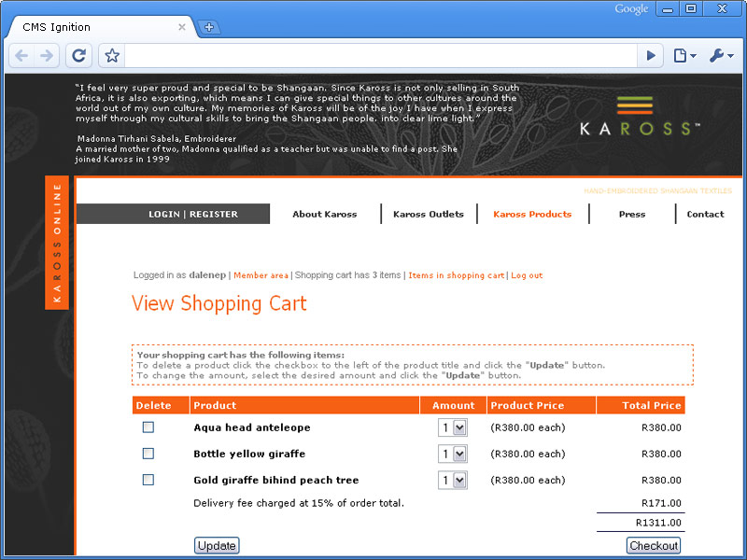Image resolution: width=747 pixels, height=560 pixels.
Task: Click the View Shopping Cart heading
Action: pyautogui.click(x=219, y=304)
